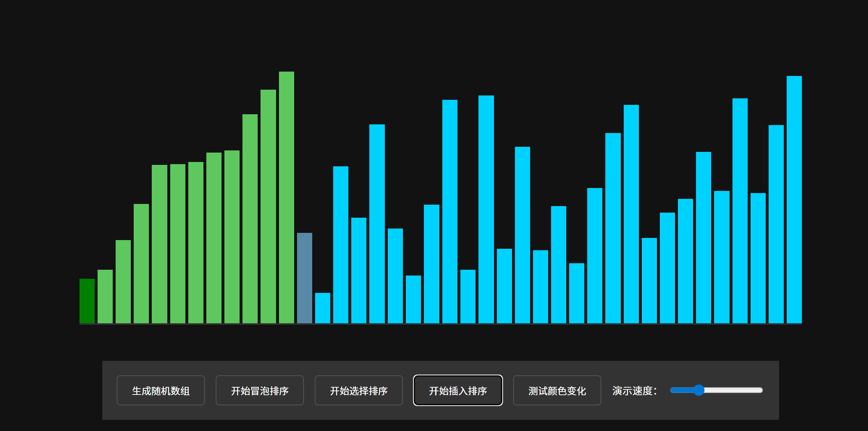Click the first cyan bar right of shortest cyan
The width and height of the screenshot is (868, 431).
coord(341,244)
